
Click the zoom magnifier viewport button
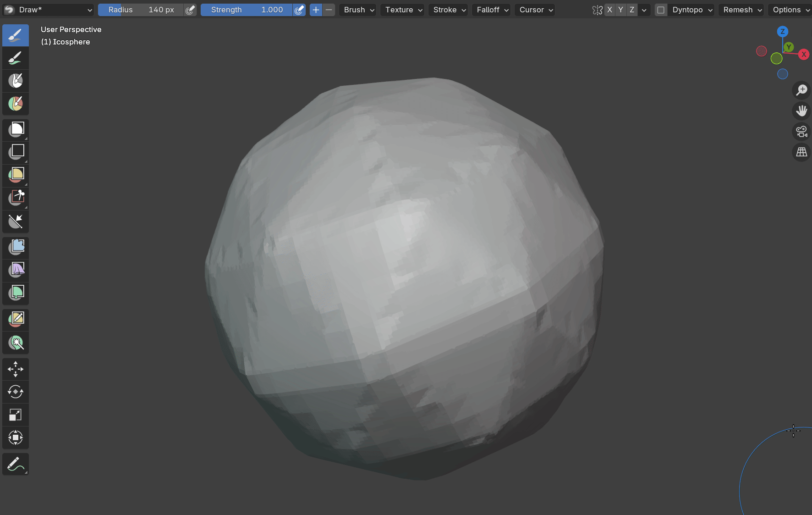coord(801,90)
